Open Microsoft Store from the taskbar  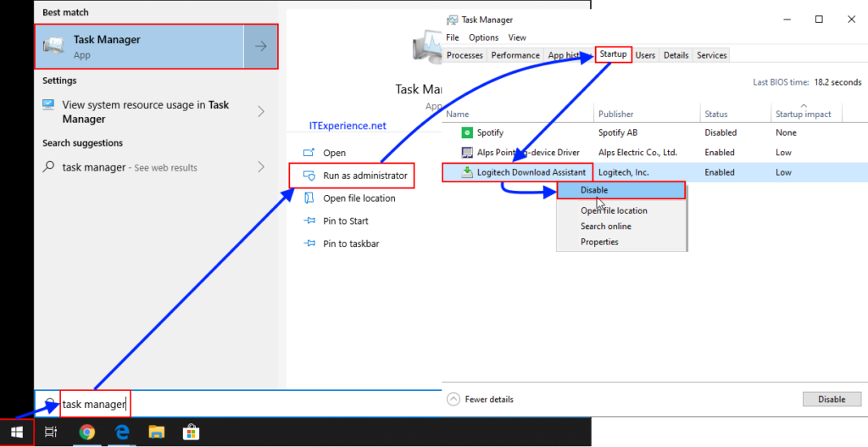click(191, 432)
